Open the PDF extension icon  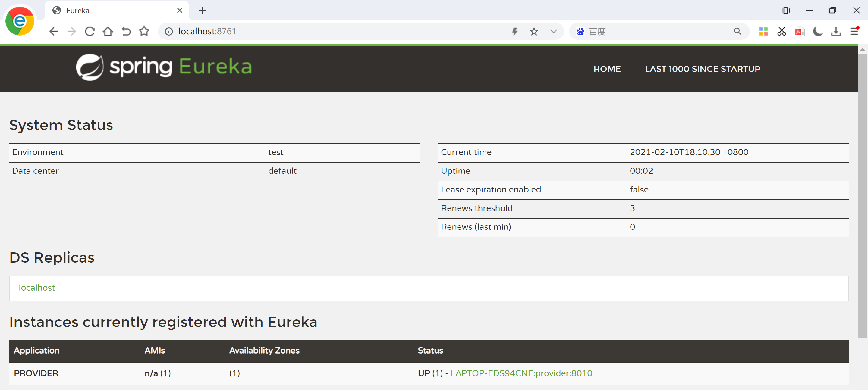[x=800, y=31]
